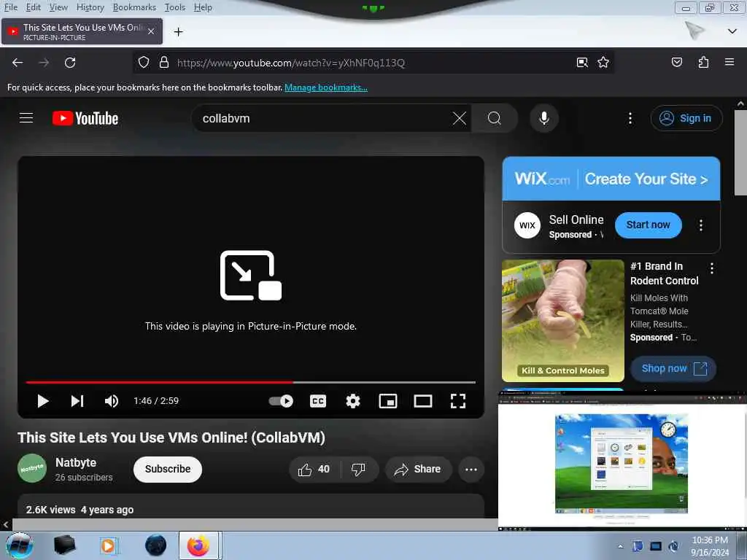747x560 pixels.
Task: Open the Natbyte channel name link
Action: point(76,462)
